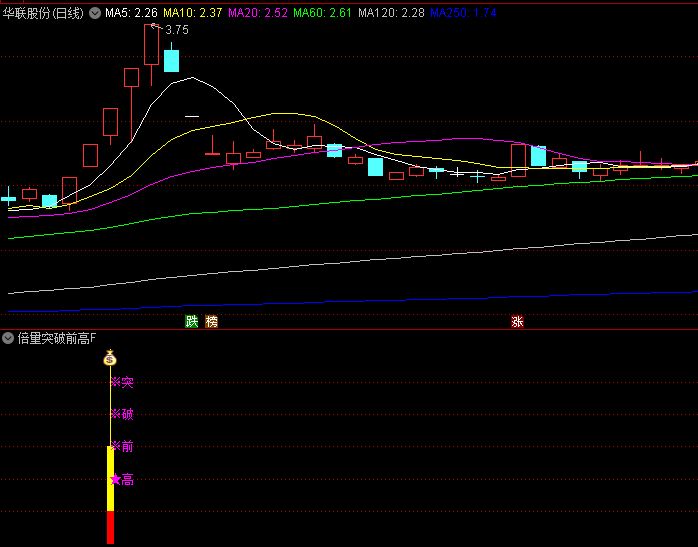This screenshot has width=698, height=547.
Task: Select the blue MA250 moving average label
Action: [464, 13]
